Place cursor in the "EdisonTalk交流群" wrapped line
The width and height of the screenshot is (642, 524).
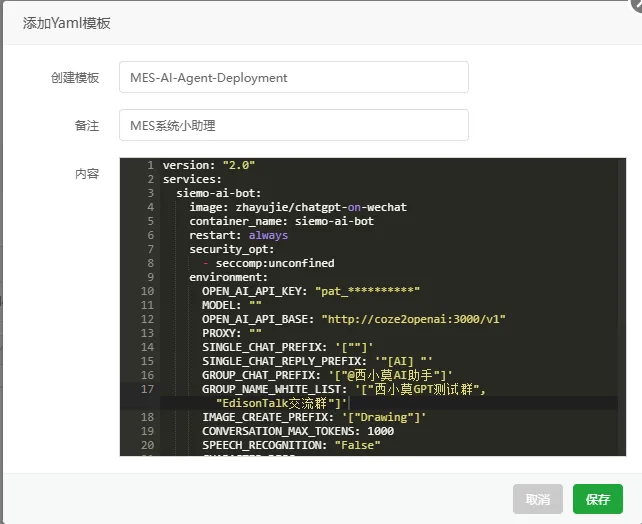coord(281,403)
